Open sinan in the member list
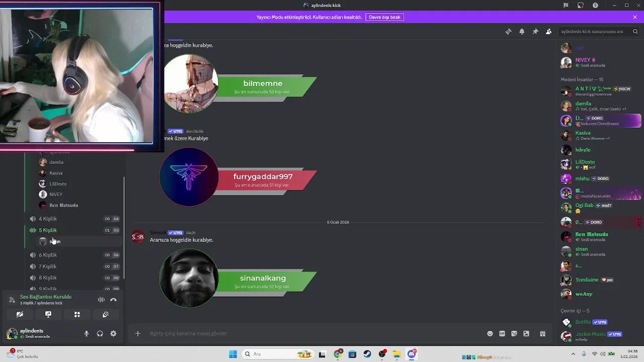The width and height of the screenshot is (644, 362). pos(600,251)
